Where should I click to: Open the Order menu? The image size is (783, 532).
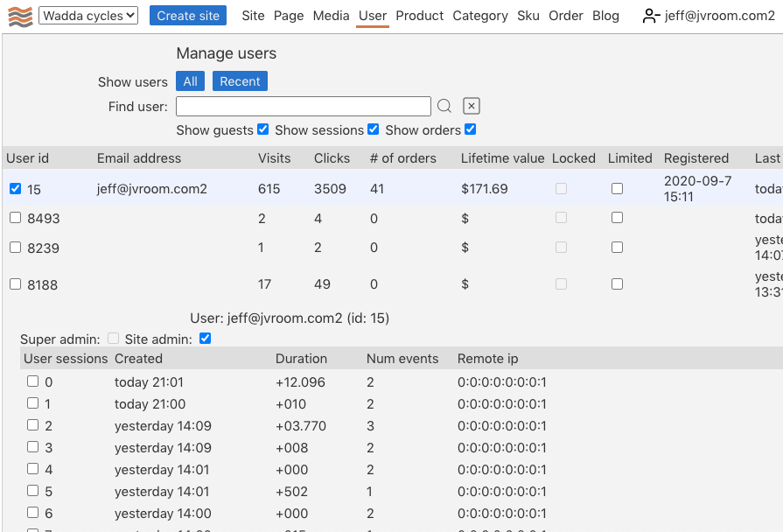[566, 16]
